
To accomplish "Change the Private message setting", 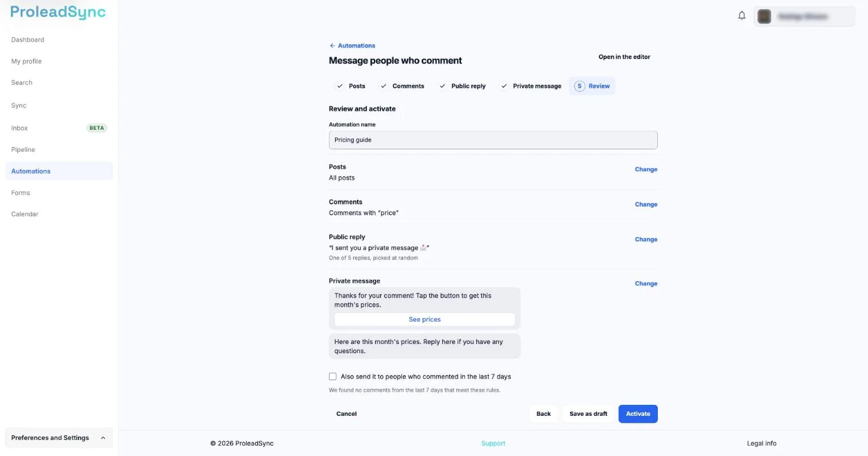I will [x=646, y=284].
